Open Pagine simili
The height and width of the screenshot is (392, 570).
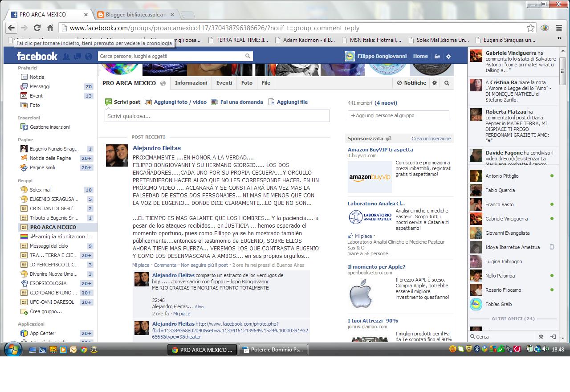[42, 167]
